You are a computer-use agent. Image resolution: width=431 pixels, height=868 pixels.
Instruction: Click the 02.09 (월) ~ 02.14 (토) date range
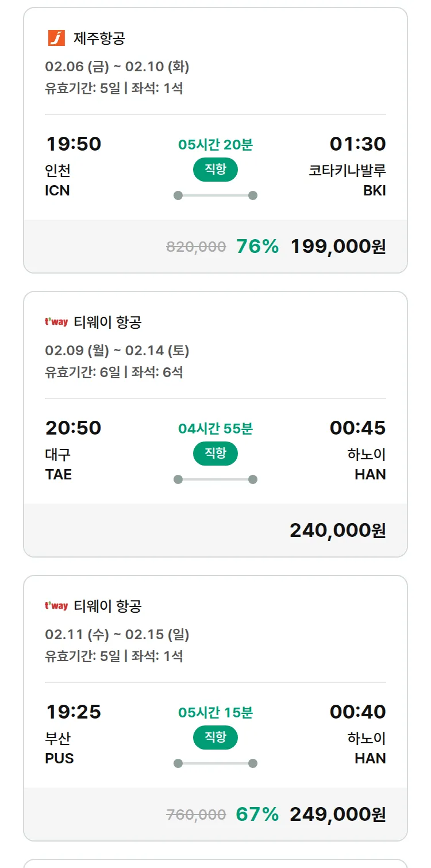(117, 351)
